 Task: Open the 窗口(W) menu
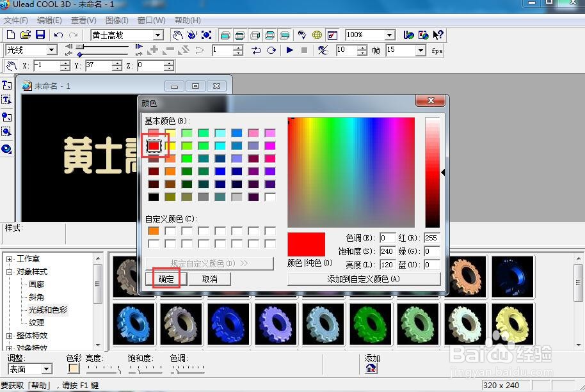click(152, 20)
